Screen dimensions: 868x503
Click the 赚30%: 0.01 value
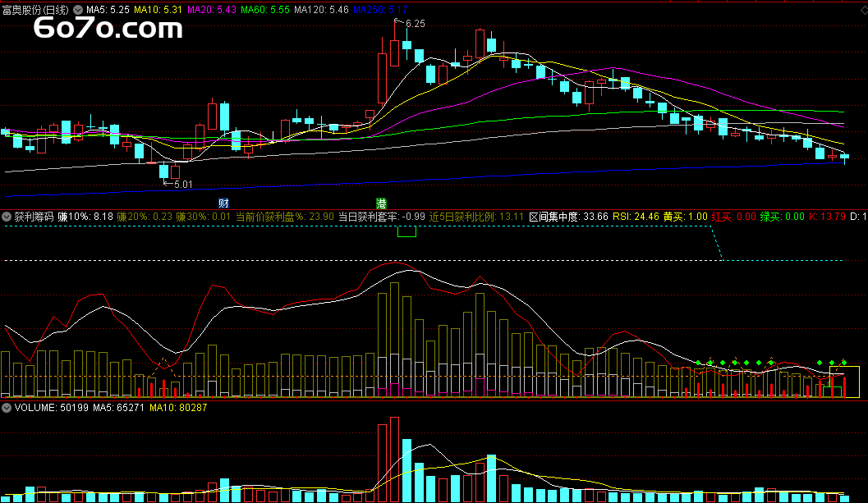pos(203,217)
